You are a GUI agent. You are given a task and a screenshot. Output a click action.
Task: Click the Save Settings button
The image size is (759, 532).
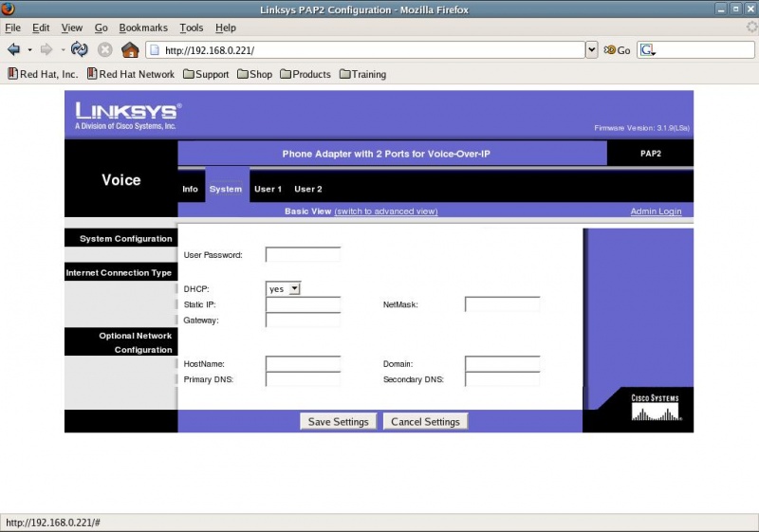[338, 422]
